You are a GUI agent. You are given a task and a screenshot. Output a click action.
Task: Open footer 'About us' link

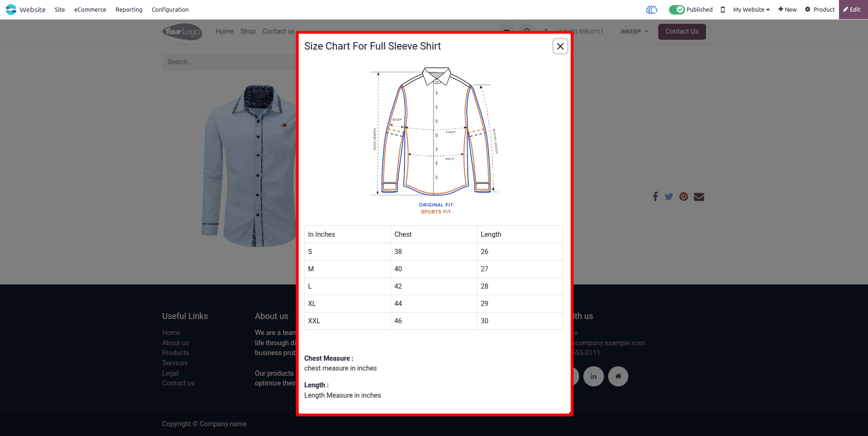coord(176,343)
